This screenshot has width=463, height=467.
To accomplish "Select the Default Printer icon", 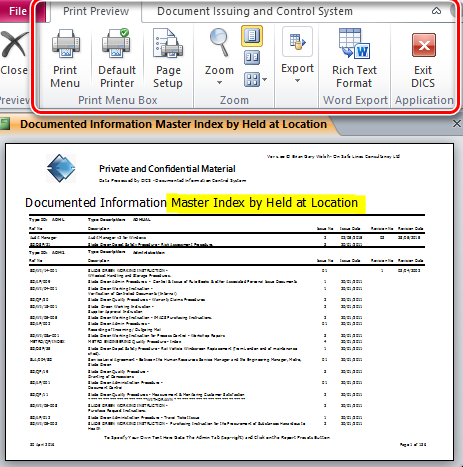I will point(116,44).
